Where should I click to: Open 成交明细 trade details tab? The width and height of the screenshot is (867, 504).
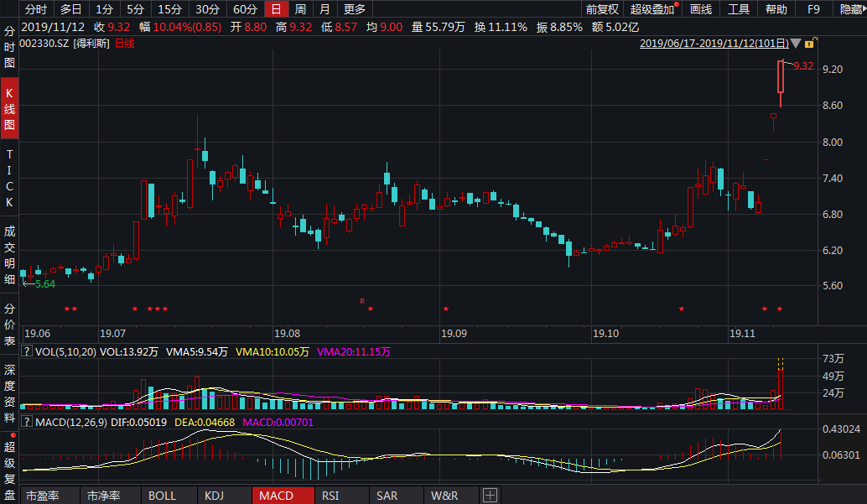(x=9, y=255)
